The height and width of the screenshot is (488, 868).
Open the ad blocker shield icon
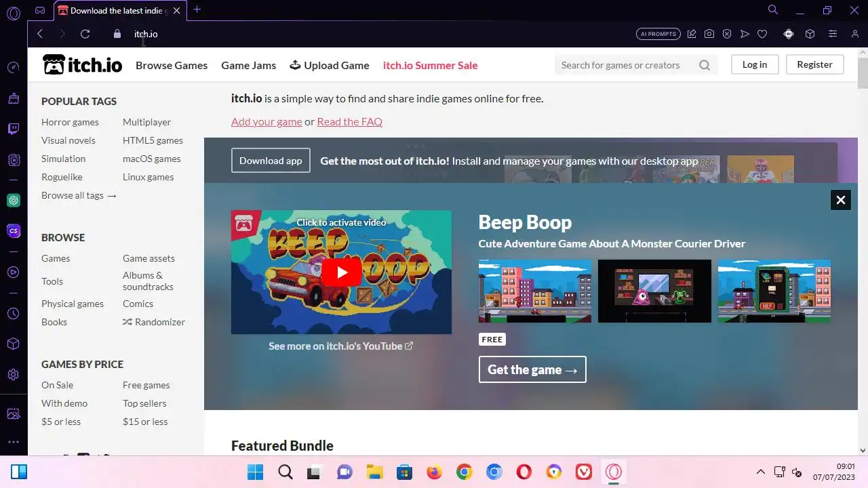[x=727, y=34]
